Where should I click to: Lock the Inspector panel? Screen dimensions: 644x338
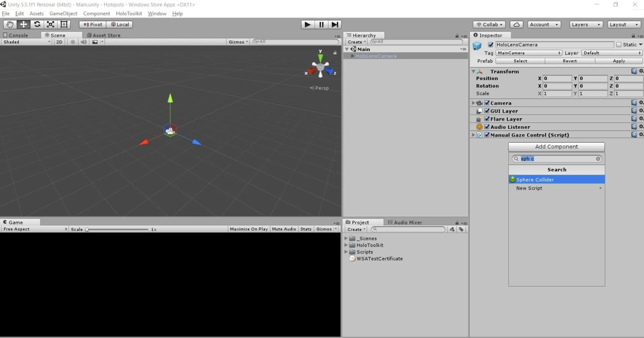tap(633, 36)
